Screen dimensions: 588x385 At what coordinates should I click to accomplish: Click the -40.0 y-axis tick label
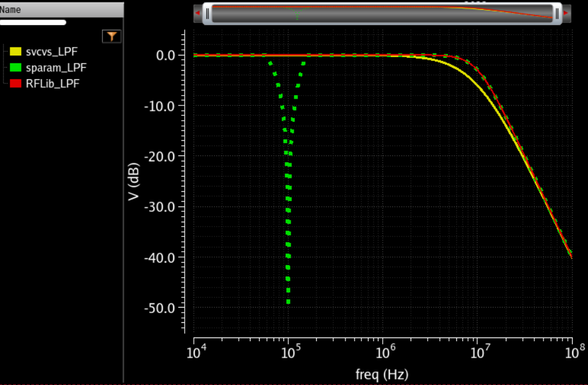point(160,258)
